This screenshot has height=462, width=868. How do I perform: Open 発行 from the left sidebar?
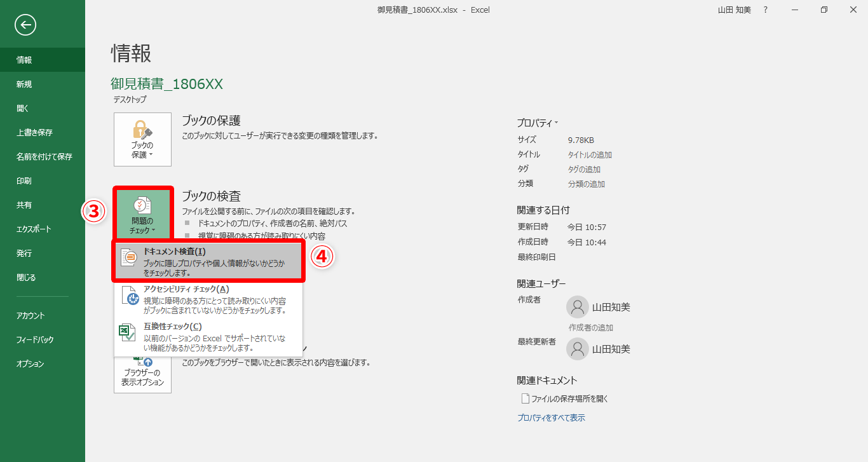click(x=43, y=253)
